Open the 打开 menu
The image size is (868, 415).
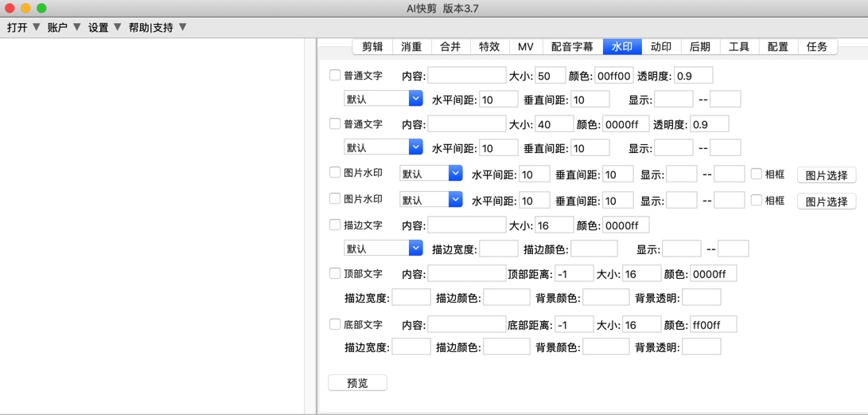click(24, 28)
